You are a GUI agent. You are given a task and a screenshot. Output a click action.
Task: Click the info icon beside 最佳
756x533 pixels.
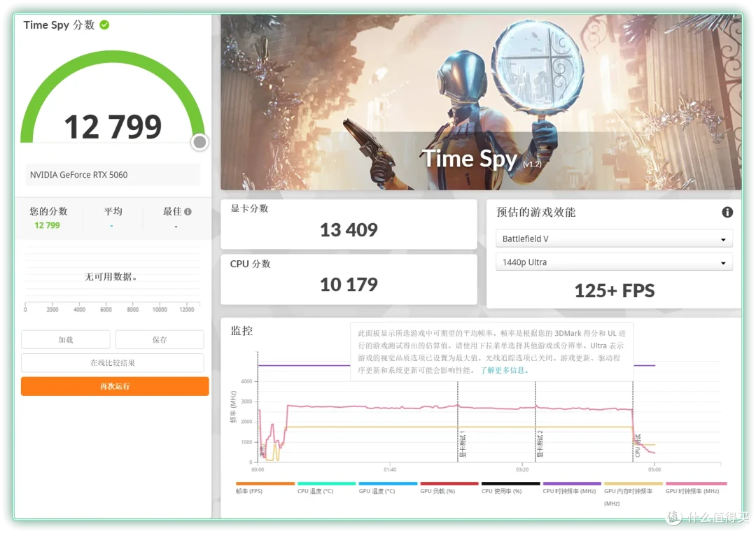188,211
